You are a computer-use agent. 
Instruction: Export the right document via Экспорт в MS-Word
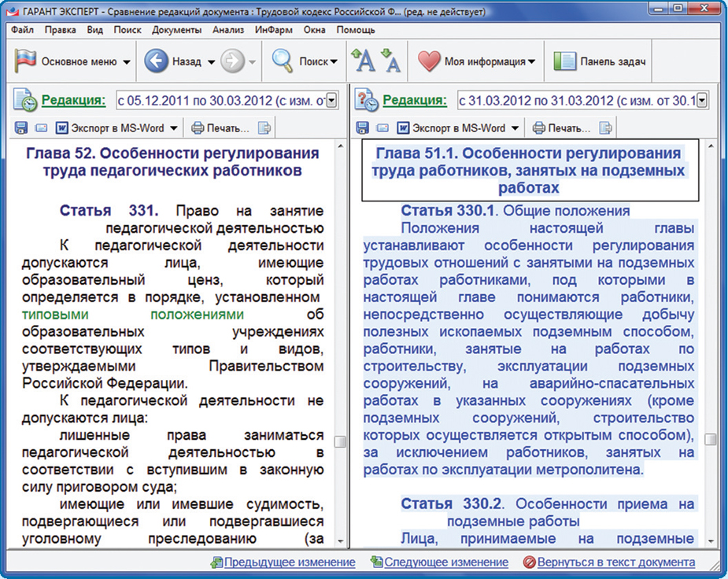(457, 127)
